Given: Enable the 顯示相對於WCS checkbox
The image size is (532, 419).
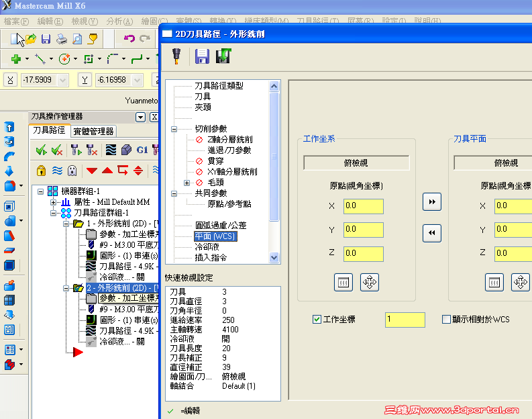Looking at the screenshot, I should tap(447, 319).
